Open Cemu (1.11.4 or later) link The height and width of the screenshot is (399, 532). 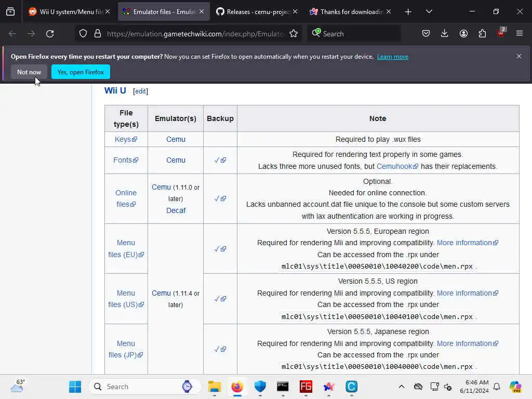coord(161,293)
